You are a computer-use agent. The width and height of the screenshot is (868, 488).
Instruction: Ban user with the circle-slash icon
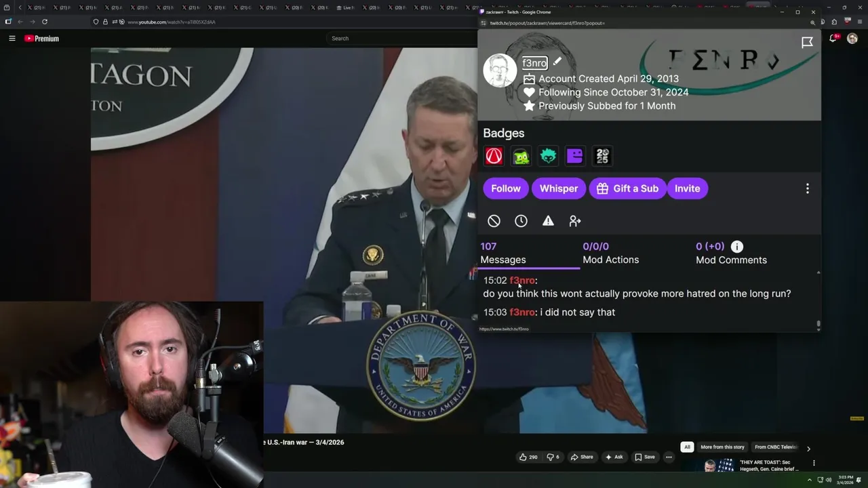pyautogui.click(x=494, y=221)
